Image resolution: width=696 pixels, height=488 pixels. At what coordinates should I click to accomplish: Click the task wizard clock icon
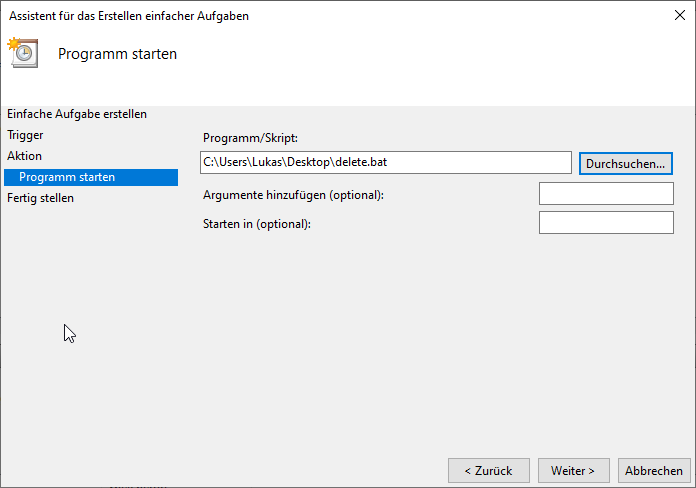[x=23, y=53]
